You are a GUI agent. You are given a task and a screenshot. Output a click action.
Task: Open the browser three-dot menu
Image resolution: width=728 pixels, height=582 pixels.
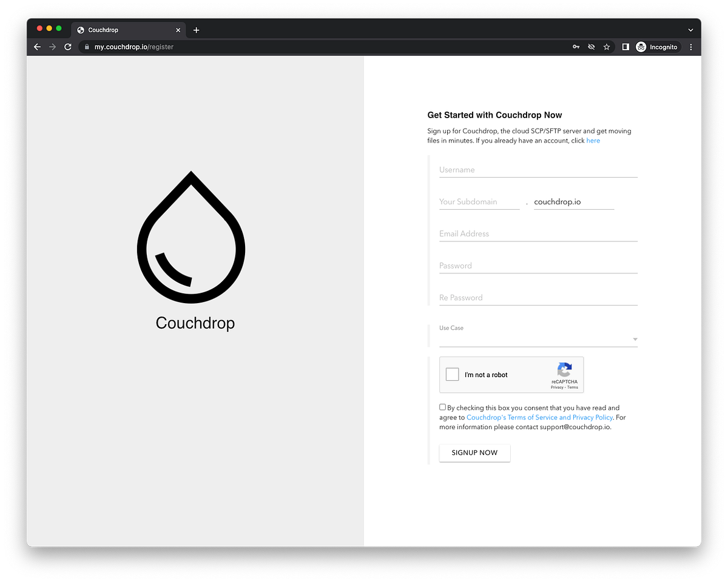pyautogui.click(x=691, y=47)
